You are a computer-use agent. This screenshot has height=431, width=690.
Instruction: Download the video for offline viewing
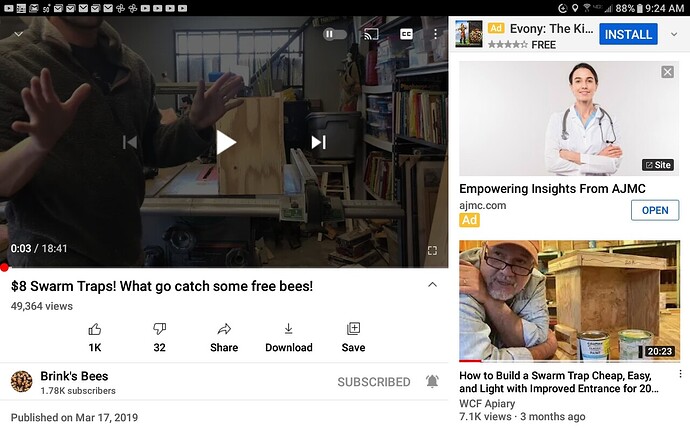pyautogui.click(x=289, y=329)
